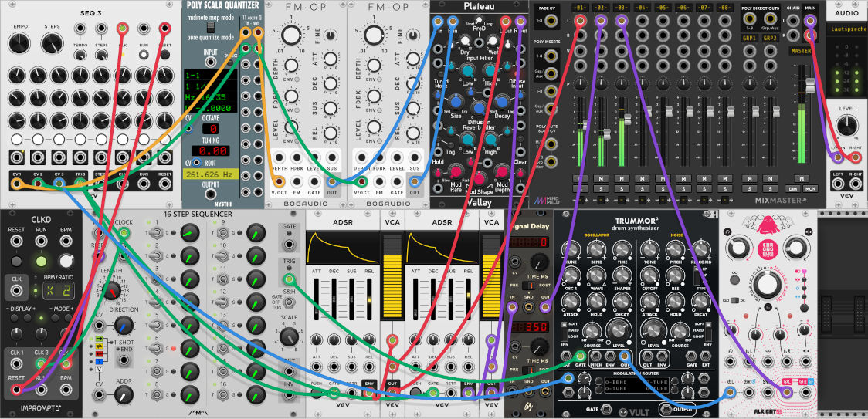
Task: Toggle the SEQ 3 RUN button
Action: 144,54
